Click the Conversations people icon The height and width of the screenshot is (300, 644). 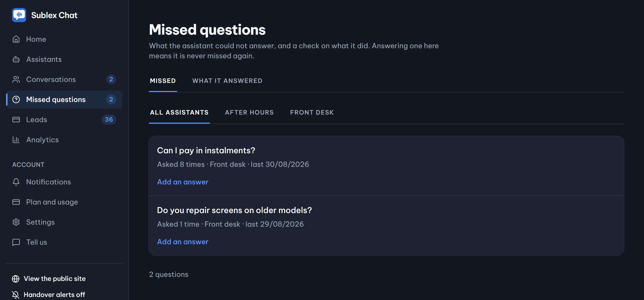(16, 79)
